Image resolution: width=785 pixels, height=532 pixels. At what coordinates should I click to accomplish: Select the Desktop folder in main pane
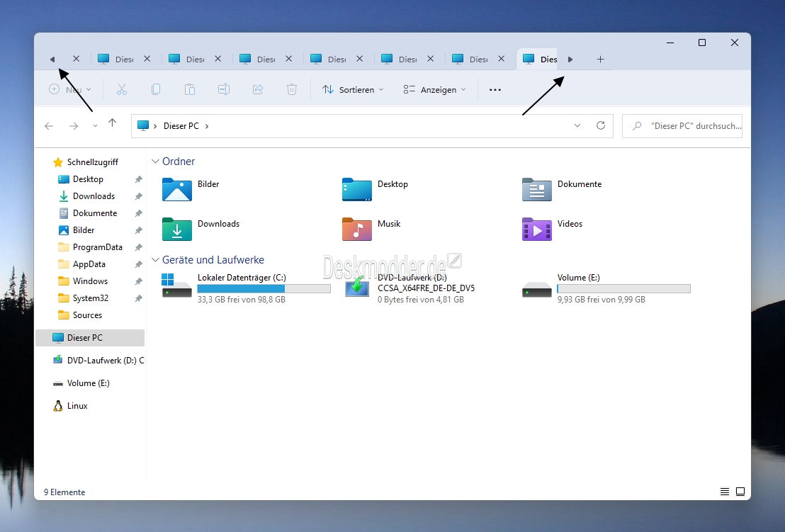pyautogui.click(x=375, y=190)
